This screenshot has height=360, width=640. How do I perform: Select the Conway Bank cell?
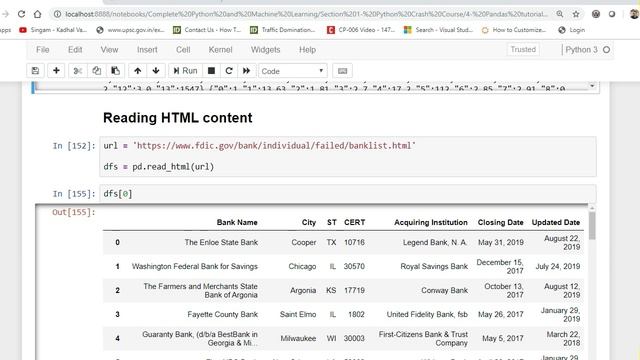click(x=444, y=290)
